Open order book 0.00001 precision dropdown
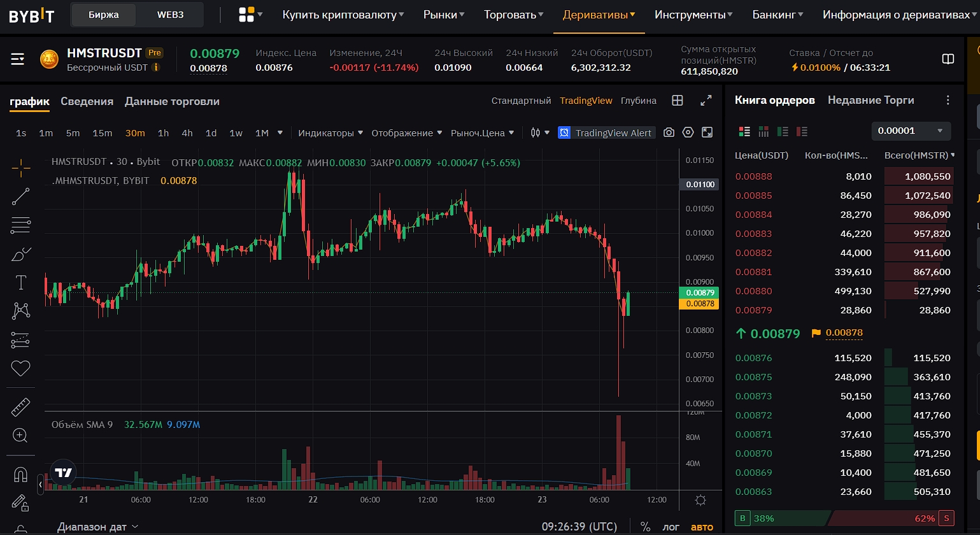 (x=911, y=131)
